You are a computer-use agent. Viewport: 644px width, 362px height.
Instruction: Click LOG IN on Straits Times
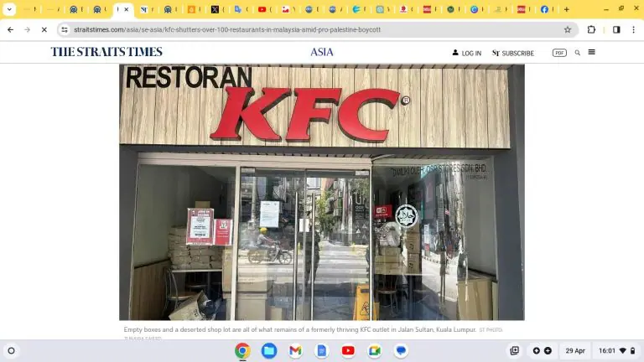467,53
